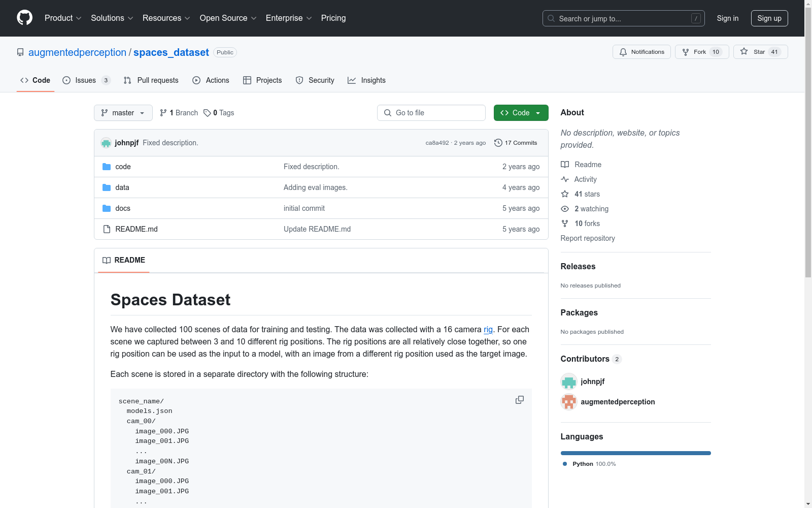Open the GitHub home logo

click(x=24, y=18)
